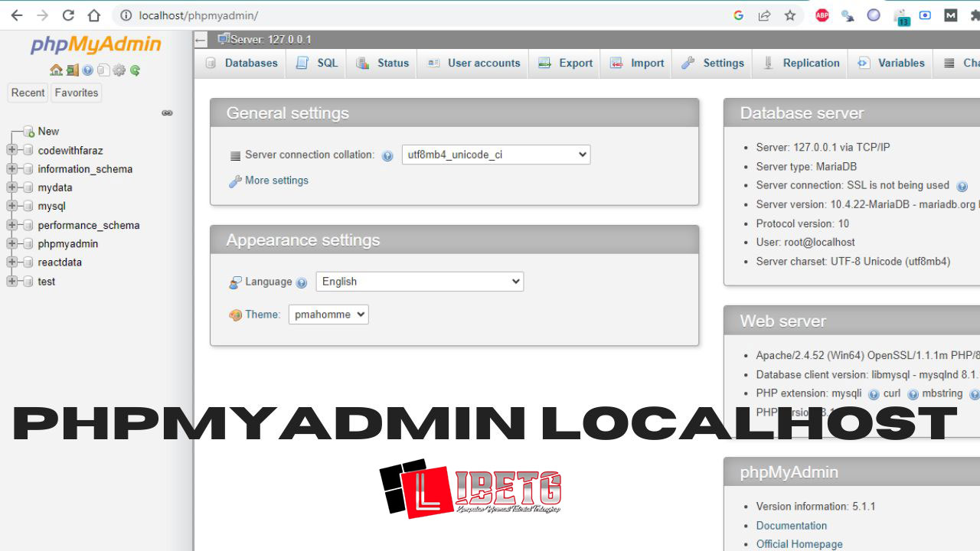Bookmark this page with star icon
Screen dimensions: 980x551
[790, 15]
